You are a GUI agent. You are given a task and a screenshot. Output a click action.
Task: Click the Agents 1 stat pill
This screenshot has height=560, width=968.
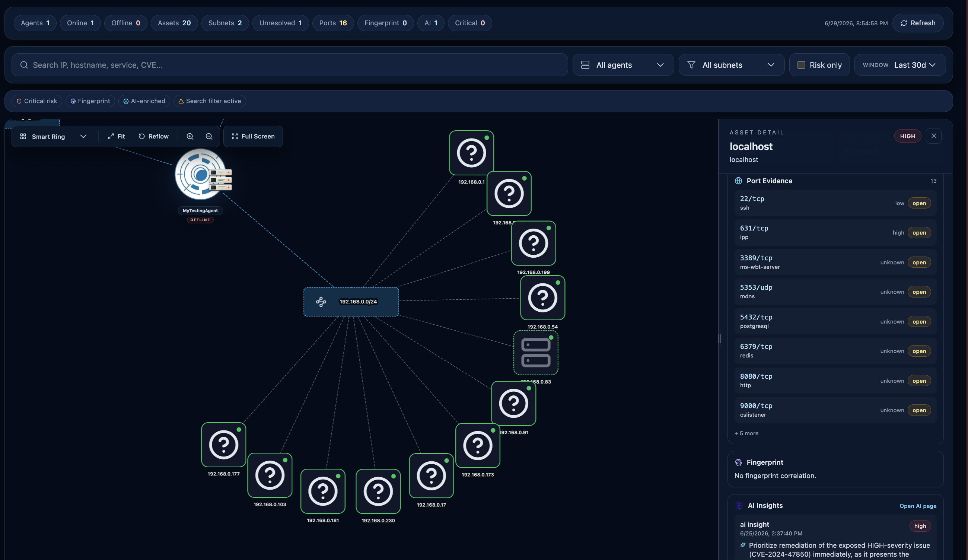pyautogui.click(x=35, y=23)
